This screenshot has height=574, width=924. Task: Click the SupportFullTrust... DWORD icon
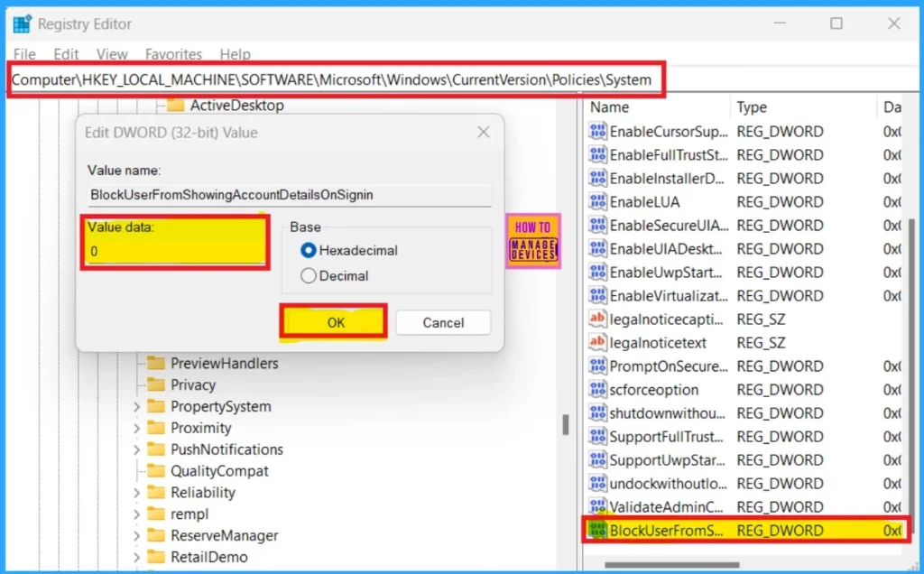(x=597, y=437)
